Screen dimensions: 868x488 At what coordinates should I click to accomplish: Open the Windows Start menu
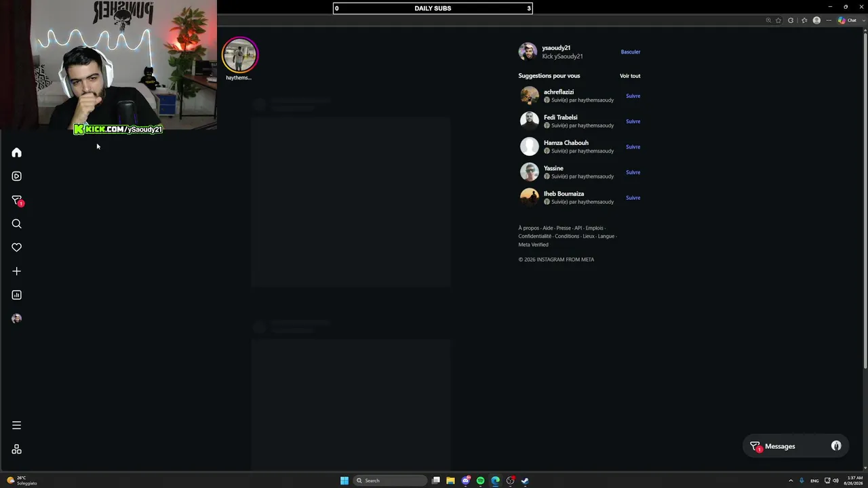point(344,481)
